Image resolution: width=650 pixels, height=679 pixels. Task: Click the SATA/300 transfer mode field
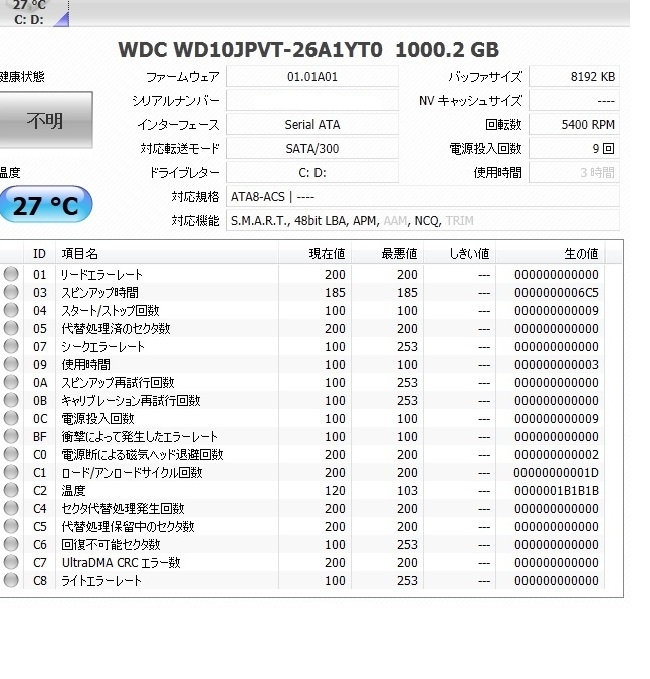pyautogui.click(x=312, y=149)
